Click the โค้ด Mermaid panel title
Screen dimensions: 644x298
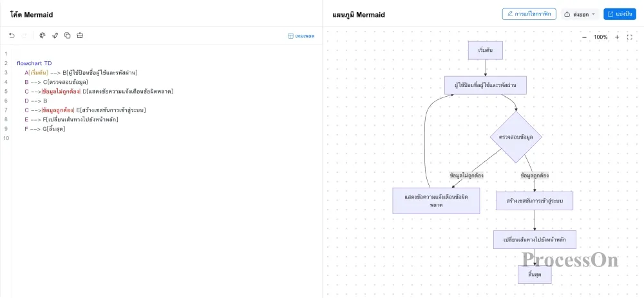[32, 15]
